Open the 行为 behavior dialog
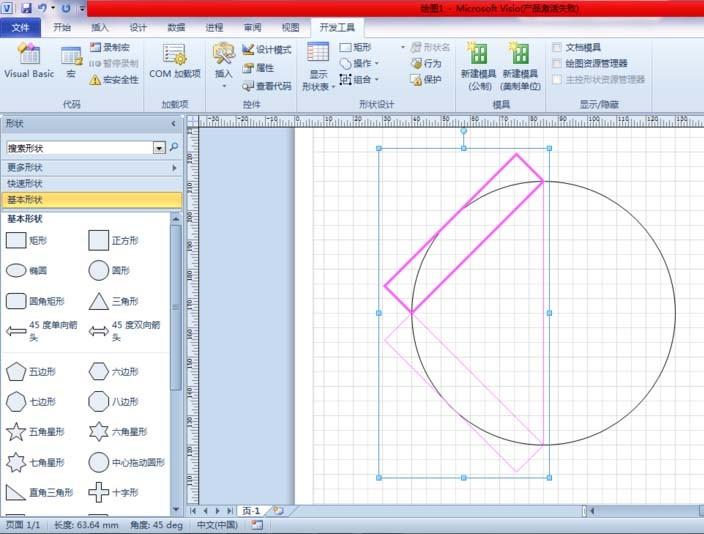 [x=426, y=63]
